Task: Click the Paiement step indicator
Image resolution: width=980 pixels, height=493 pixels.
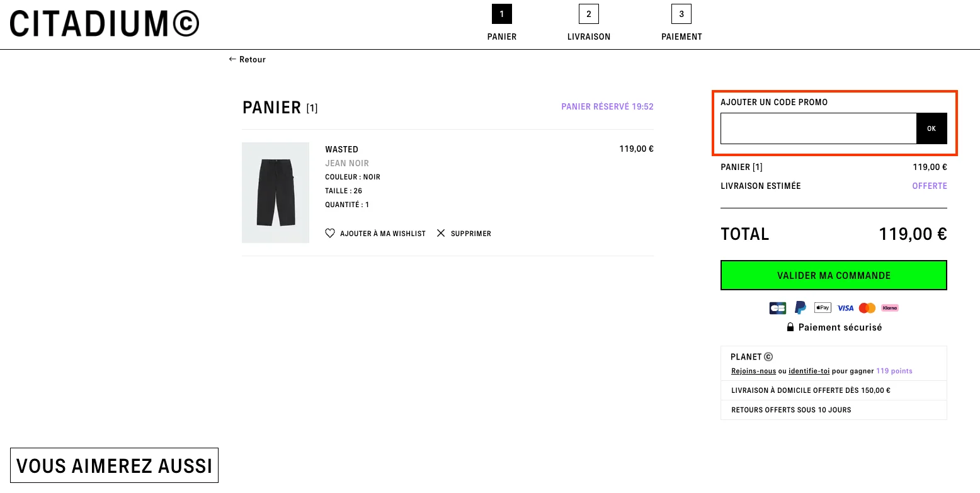Action: coord(681,14)
